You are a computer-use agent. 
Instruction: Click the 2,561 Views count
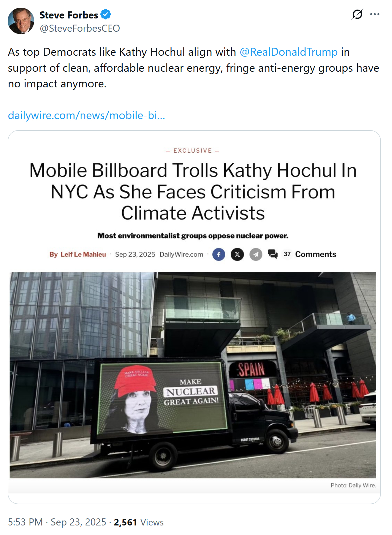point(138,522)
